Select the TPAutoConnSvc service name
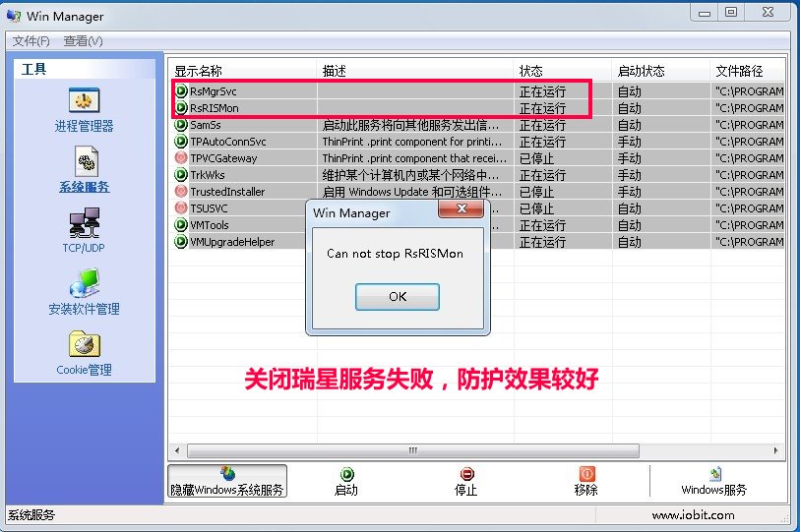800x532 pixels. coord(228,142)
